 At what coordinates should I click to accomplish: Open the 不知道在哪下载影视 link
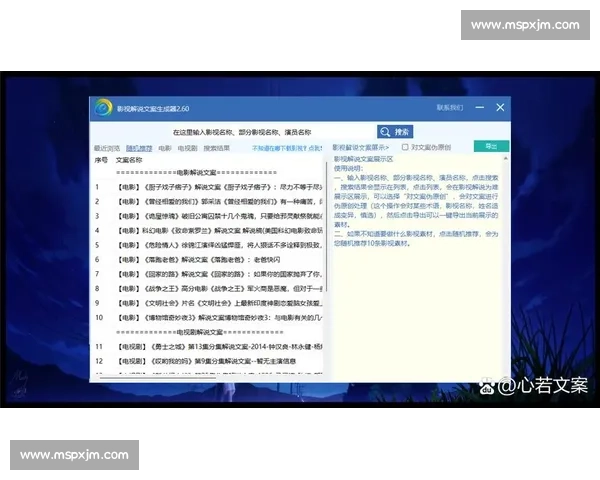(287, 148)
